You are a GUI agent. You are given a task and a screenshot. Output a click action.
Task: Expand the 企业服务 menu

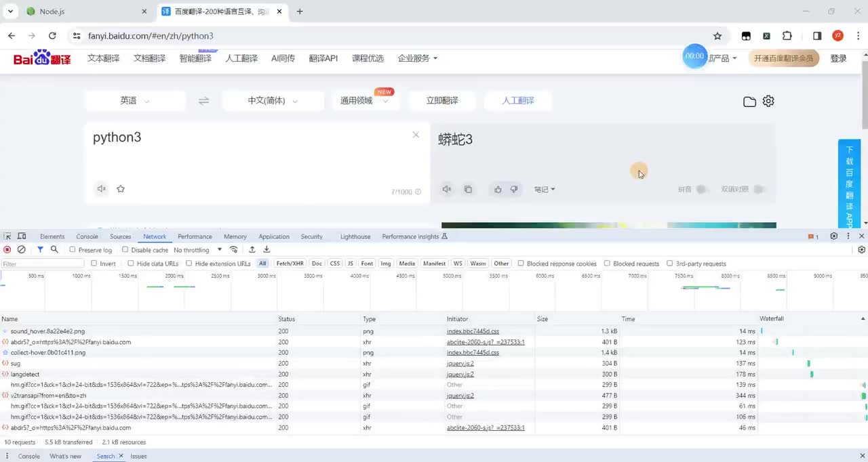tap(417, 58)
